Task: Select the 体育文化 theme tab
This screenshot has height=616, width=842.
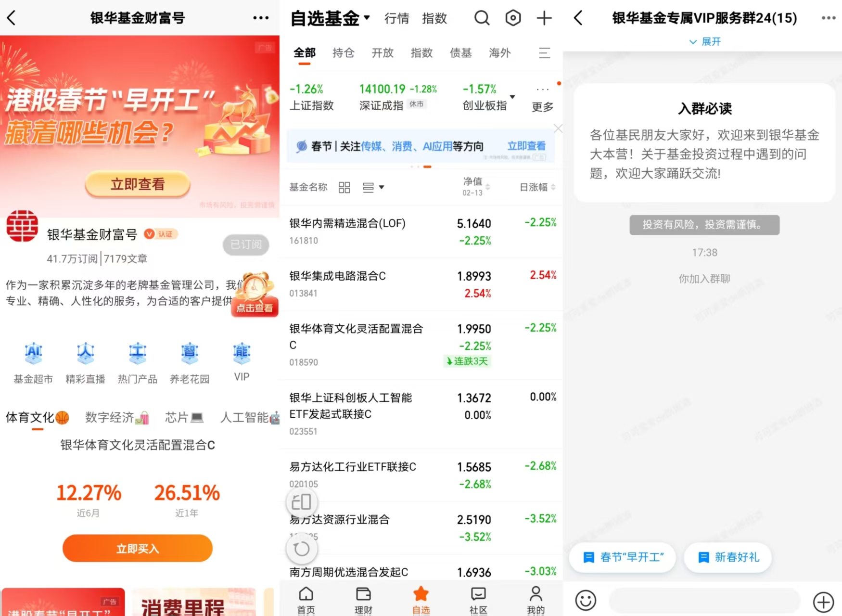Action: point(38,417)
